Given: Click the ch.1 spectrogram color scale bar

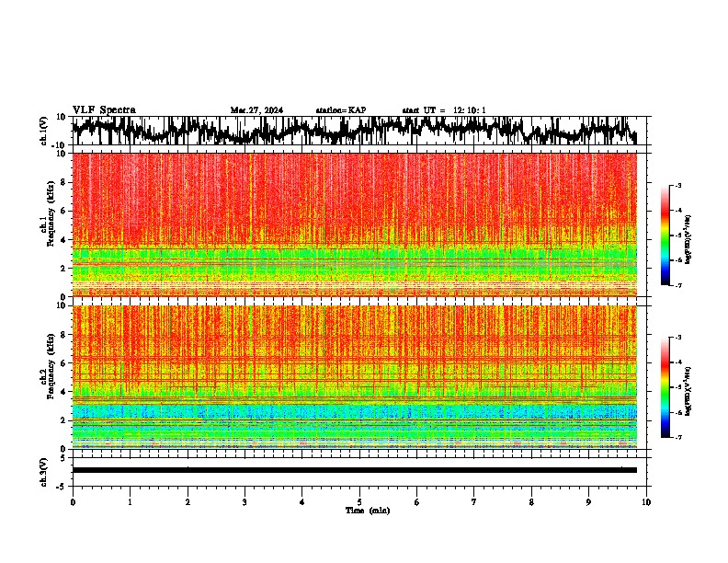Looking at the screenshot, I should (665, 236).
